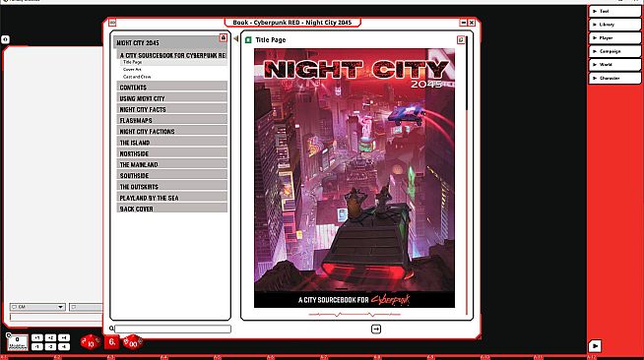644x360 pixels.
Task: Click the chat entry input field
Action: [x=56, y=317]
